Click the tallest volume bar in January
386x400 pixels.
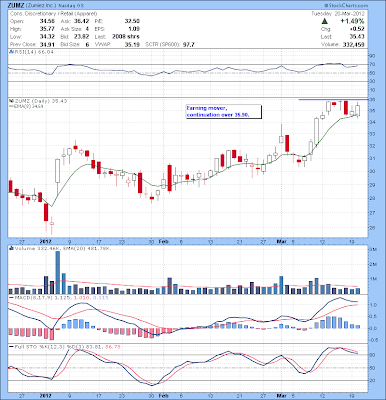pyautogui.click(x=58, y=272)
